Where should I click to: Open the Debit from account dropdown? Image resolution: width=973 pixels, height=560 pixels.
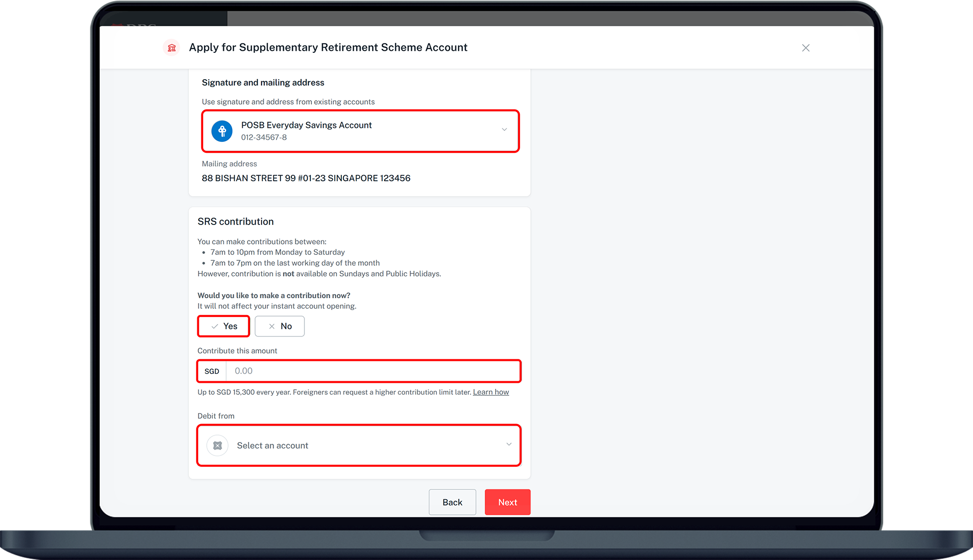[359, 446]
